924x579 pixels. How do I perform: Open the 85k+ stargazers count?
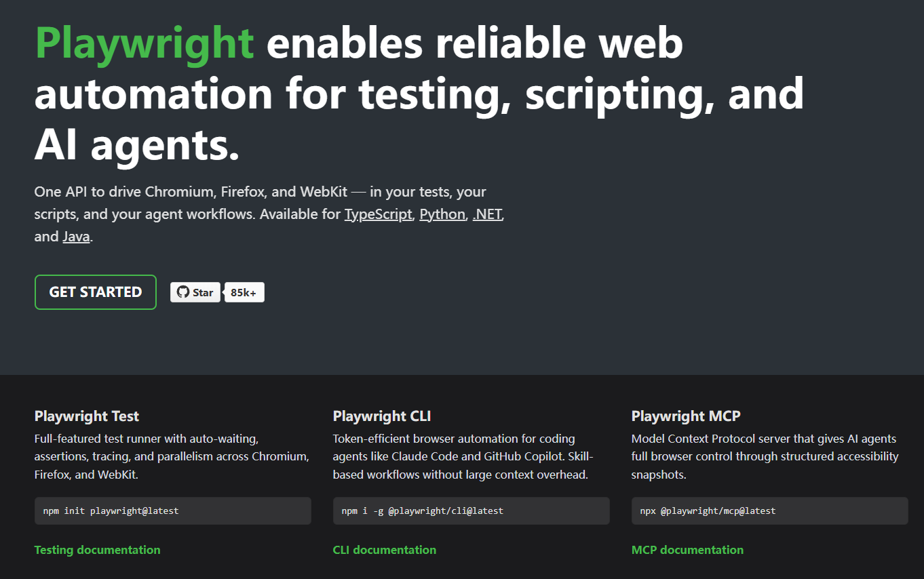244,292
